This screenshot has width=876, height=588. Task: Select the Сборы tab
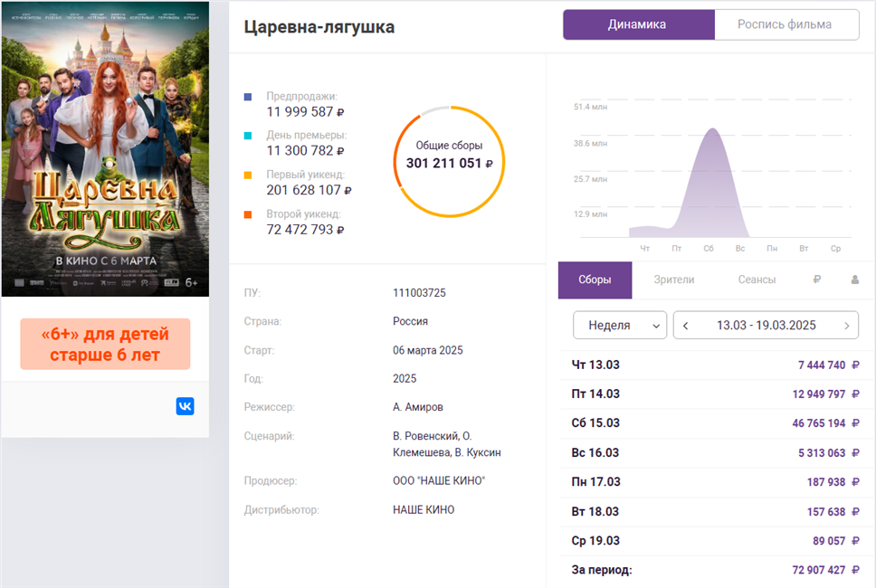click(x=595, y=280)
